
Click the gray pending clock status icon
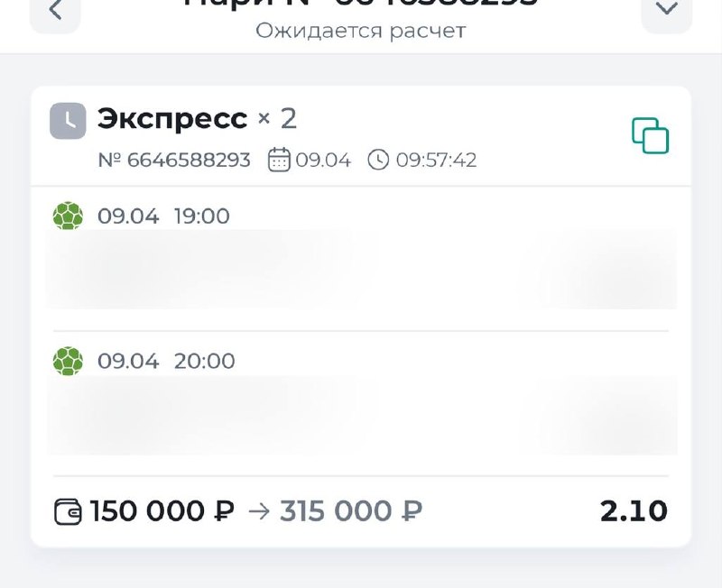68,121
